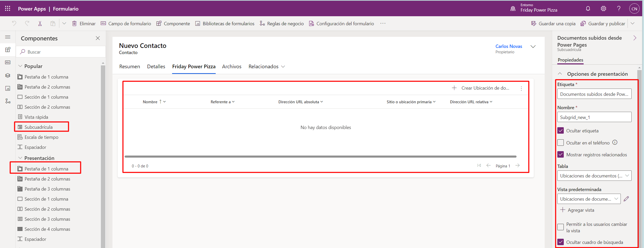This screenshot has height=248, width=644.
Task: Click the redo arrow icon
Action: pos(27,23)
